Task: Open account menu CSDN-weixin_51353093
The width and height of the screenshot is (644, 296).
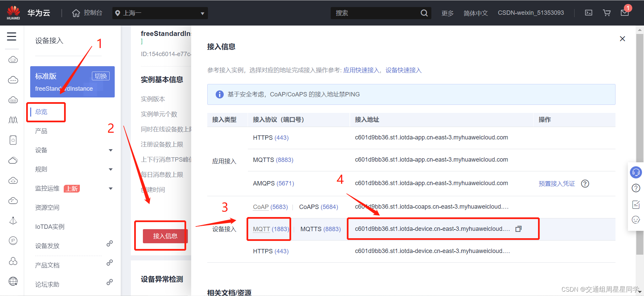Action: click(x=531, y=13)
